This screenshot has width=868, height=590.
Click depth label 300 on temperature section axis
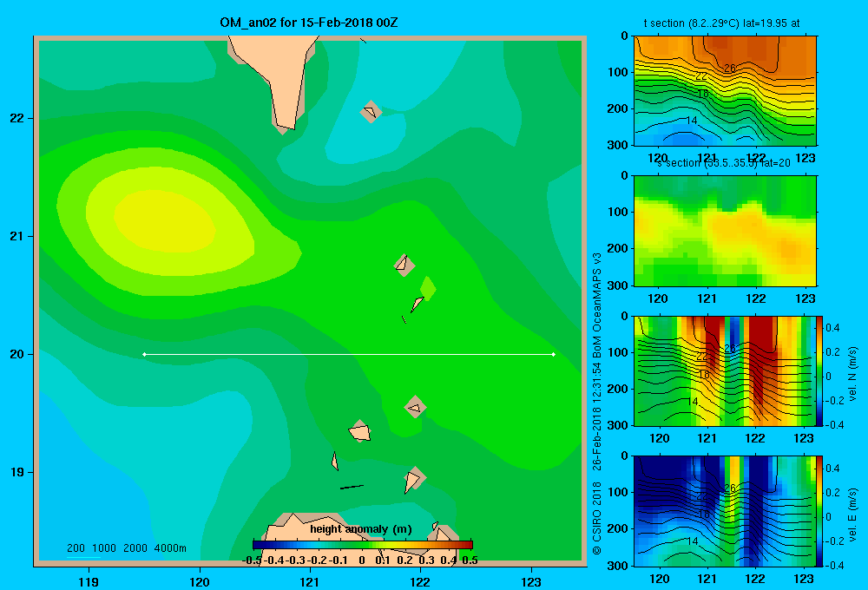pos(618,145)
